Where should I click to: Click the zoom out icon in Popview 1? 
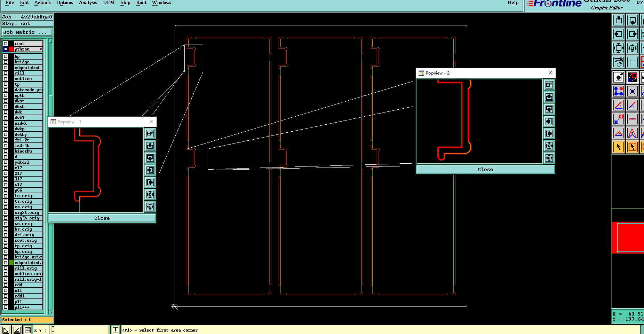tap(150, 194)
